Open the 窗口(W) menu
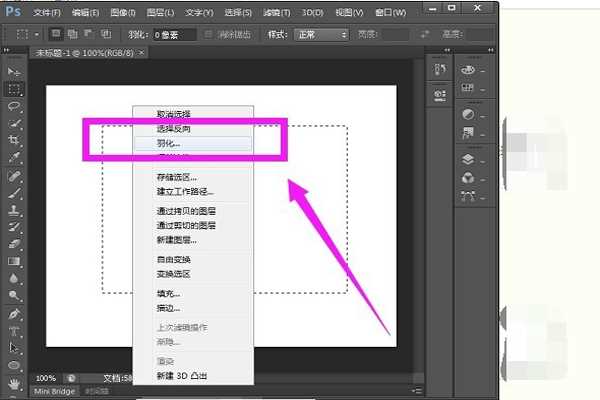This screenshot has width=600, height=400. point(390,13)
